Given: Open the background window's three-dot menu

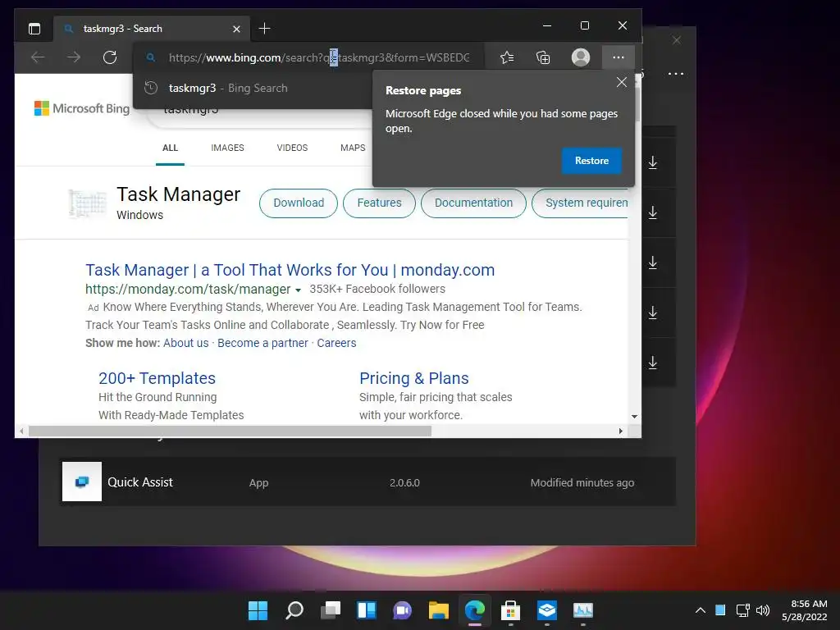Looking at the screenshot, I should (x=676, y=74).
